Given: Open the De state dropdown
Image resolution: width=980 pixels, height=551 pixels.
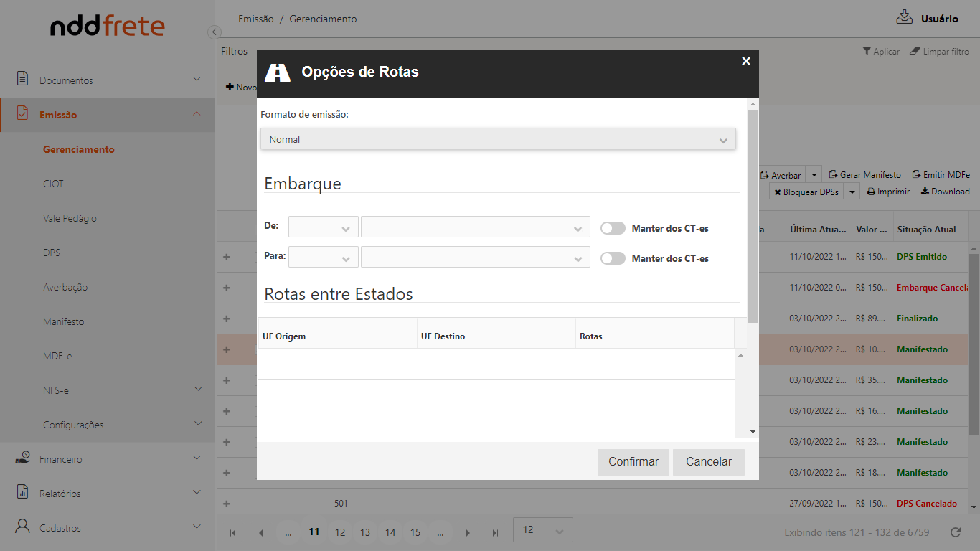Looking at the screenshot, I should 324,227.
